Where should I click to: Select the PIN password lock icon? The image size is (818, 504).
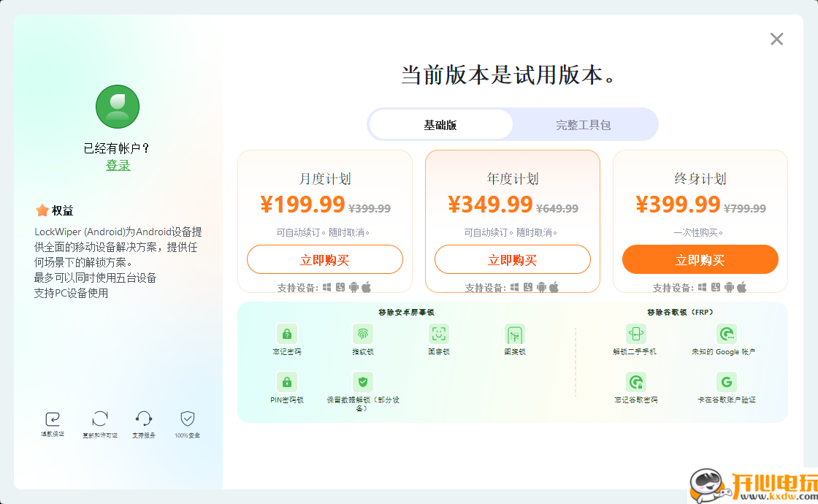point(286,381)
